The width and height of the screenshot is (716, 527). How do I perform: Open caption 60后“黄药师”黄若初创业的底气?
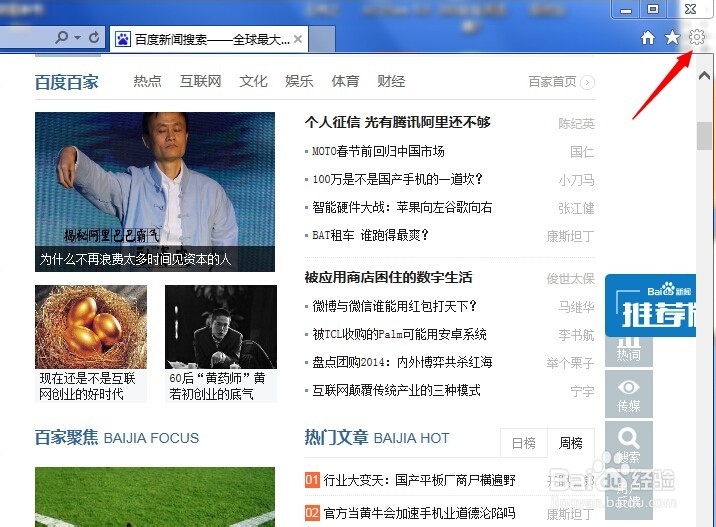click(217, 386)
